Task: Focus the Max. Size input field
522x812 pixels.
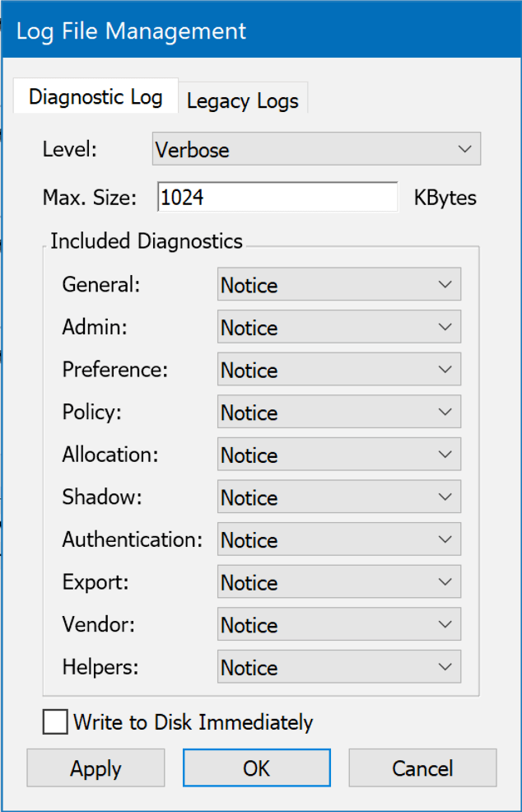Action: click(277, 198)
